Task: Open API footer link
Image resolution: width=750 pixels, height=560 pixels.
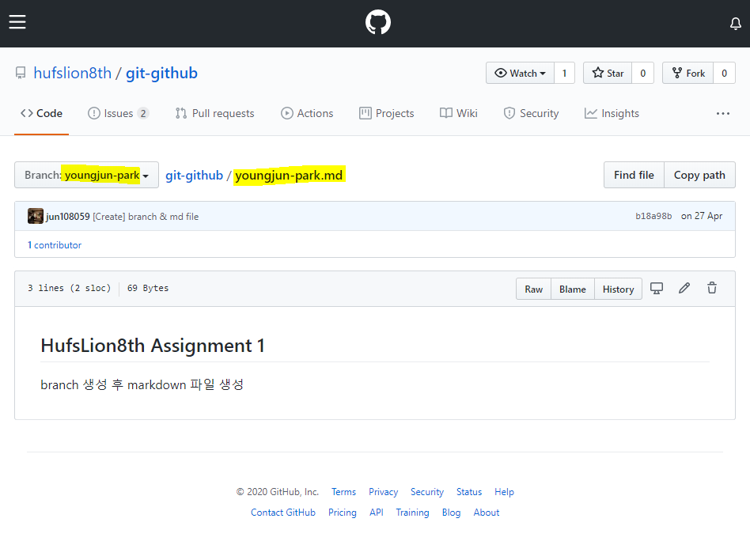Action: tap(377, 513)
